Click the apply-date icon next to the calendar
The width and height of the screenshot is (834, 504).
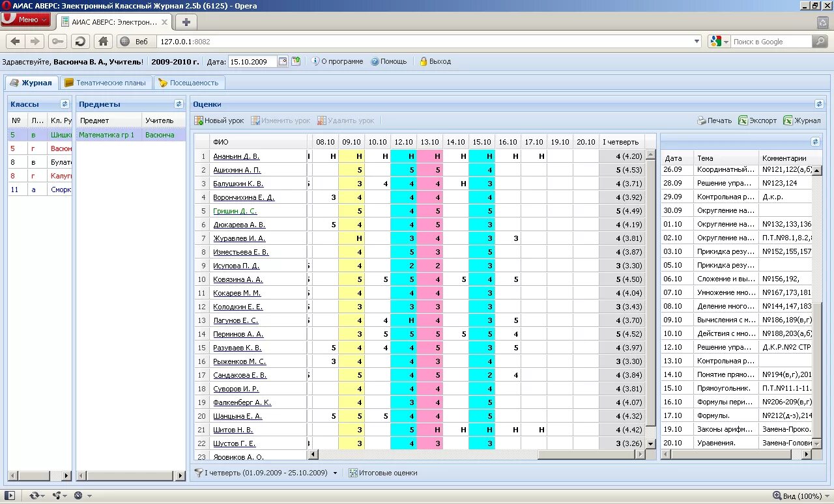296,61
